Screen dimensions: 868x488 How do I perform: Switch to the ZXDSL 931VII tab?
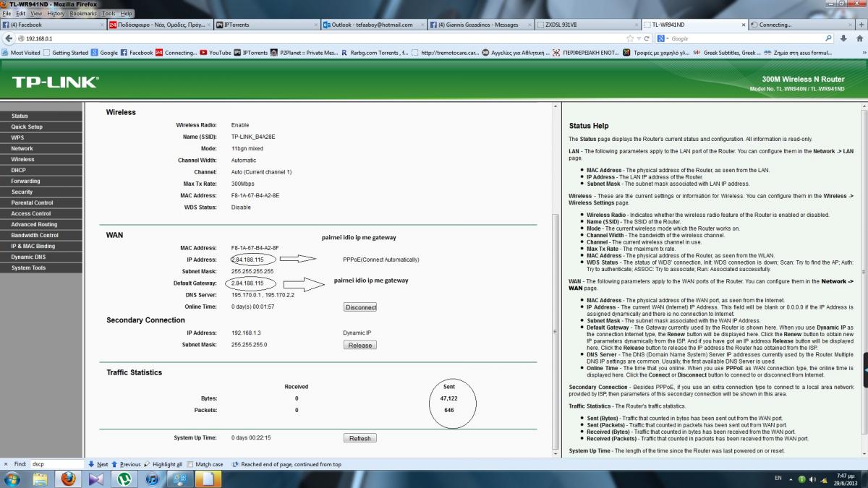(587, 25)
